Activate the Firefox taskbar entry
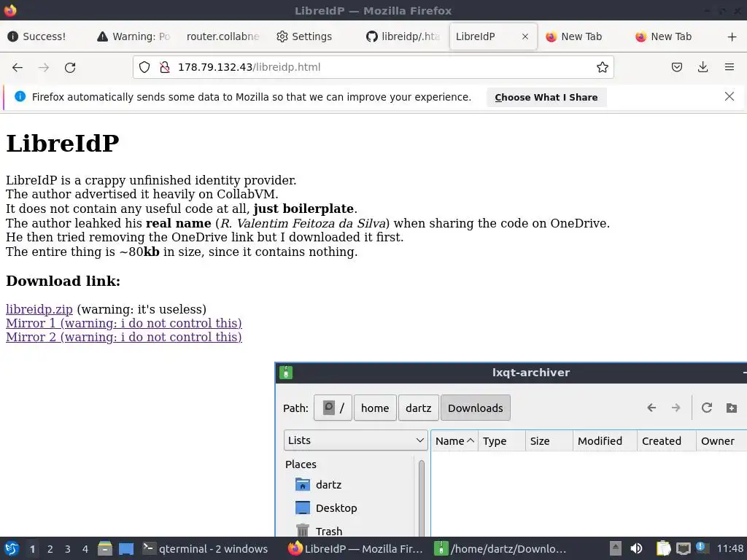The height and width of the screenshot is (560, 747). click(355, 548)
